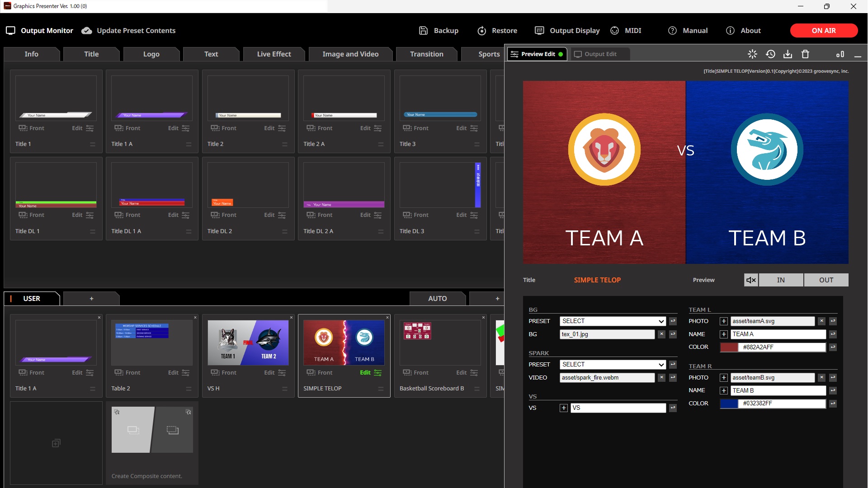The width and height of the screenshot is (868, 488).
Task: Click the download icon in the Preview Edit toolbar
Action: click(x=788, y=54)
